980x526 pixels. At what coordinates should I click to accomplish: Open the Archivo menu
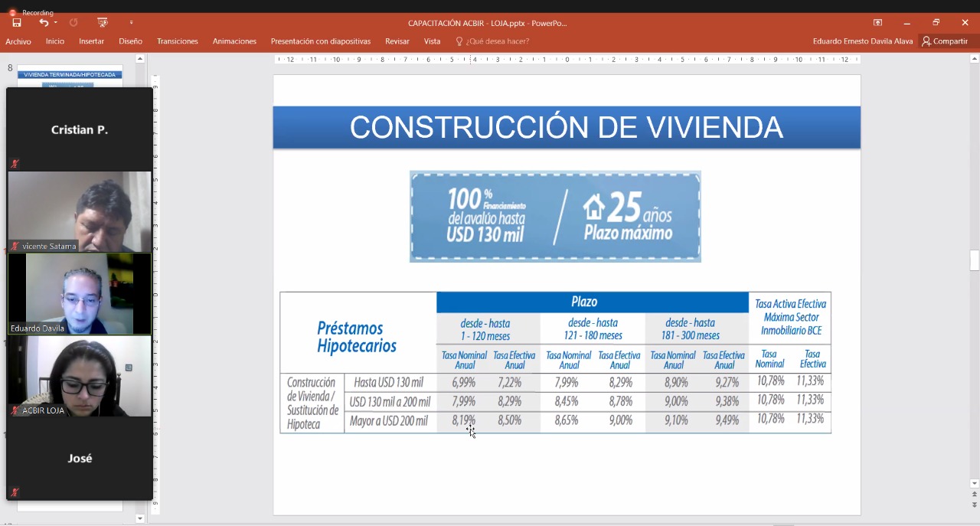pyautogui.click(x=18, y=41)
